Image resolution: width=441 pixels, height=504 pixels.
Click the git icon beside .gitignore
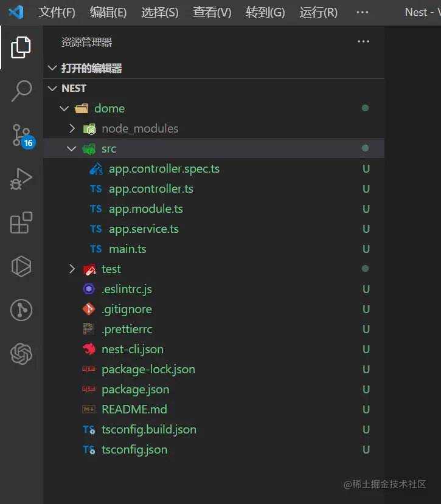[89, 309]
